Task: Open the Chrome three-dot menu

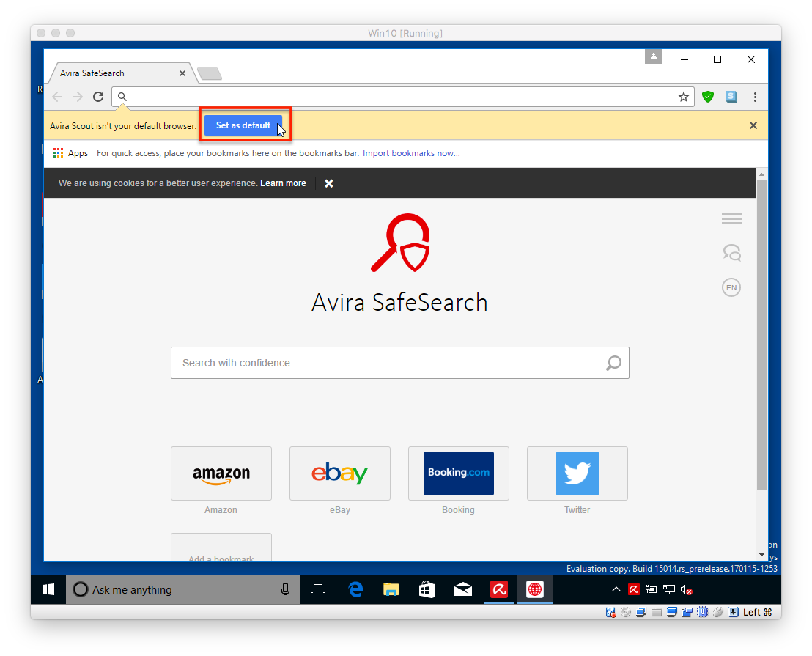Action: click(x=755, y=96)
